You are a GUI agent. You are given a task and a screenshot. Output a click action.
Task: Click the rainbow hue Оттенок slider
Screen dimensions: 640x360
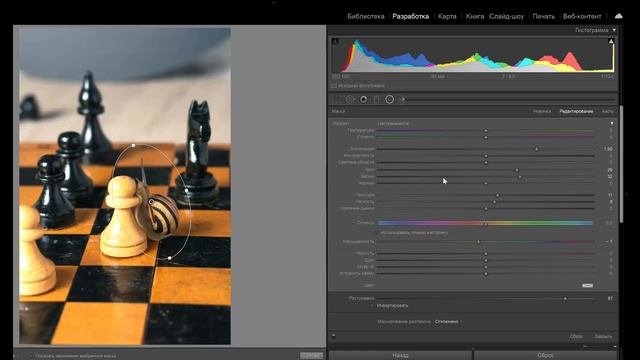(485, 223)
